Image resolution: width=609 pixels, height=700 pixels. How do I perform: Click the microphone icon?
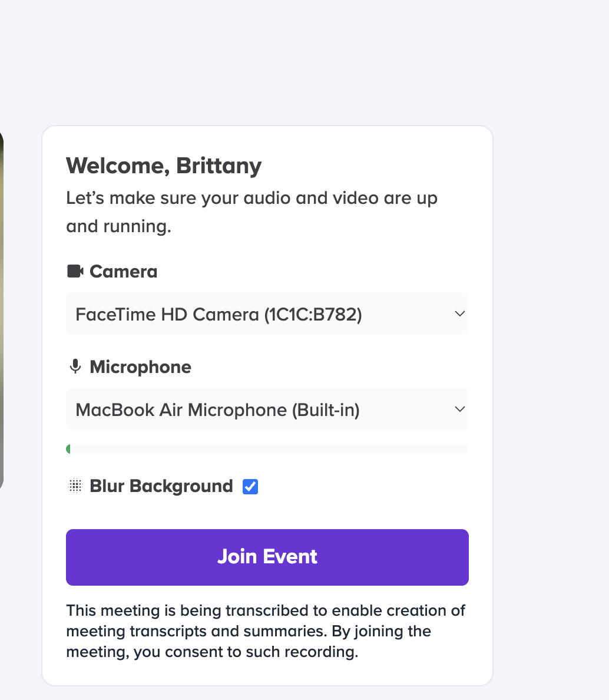pyautogui.click(x=75, y=366)
